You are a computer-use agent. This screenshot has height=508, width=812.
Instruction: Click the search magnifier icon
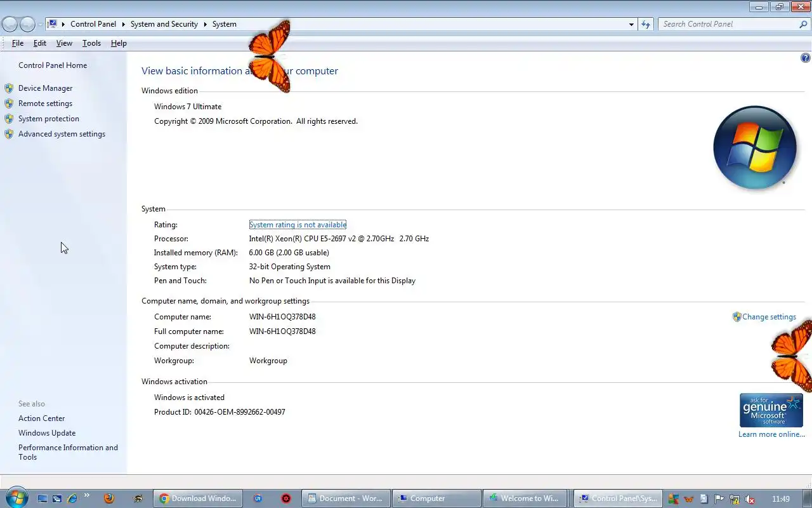coord(803,24)
